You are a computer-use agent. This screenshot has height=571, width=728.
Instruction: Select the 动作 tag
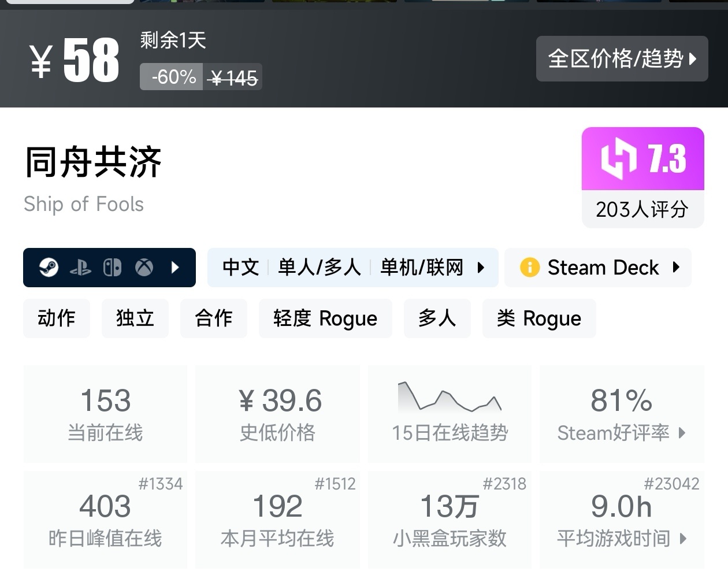[57, 318]
